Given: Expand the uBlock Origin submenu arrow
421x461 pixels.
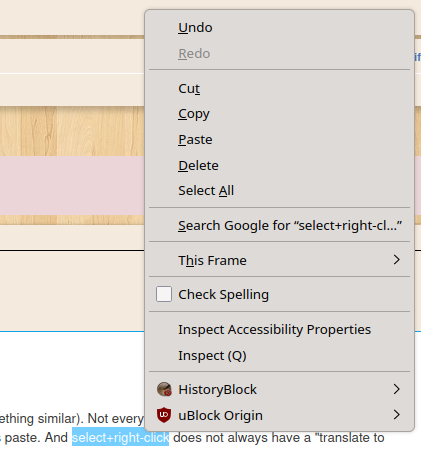Looking at the screenshot, I should point(396,415).
